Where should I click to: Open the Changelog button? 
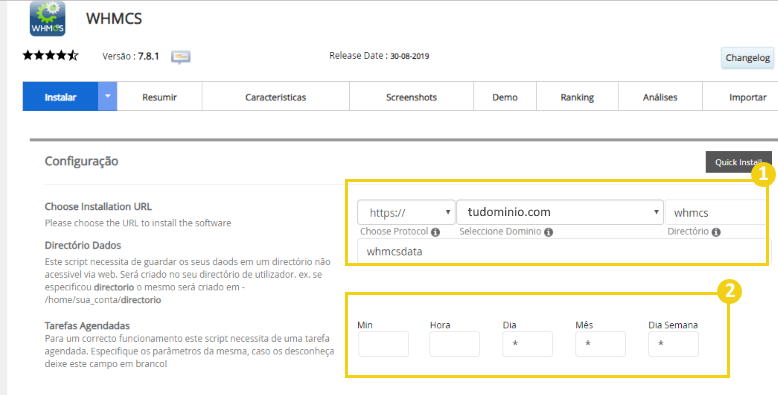(748, 58)
